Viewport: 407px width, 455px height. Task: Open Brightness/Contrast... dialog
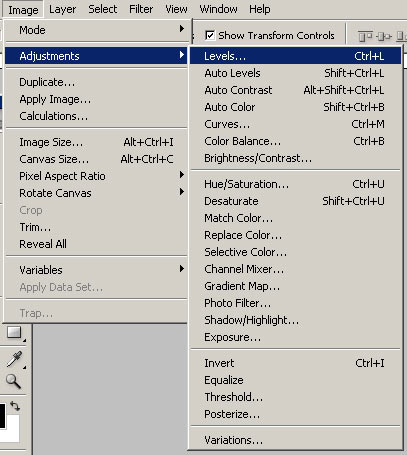(295, 158)
